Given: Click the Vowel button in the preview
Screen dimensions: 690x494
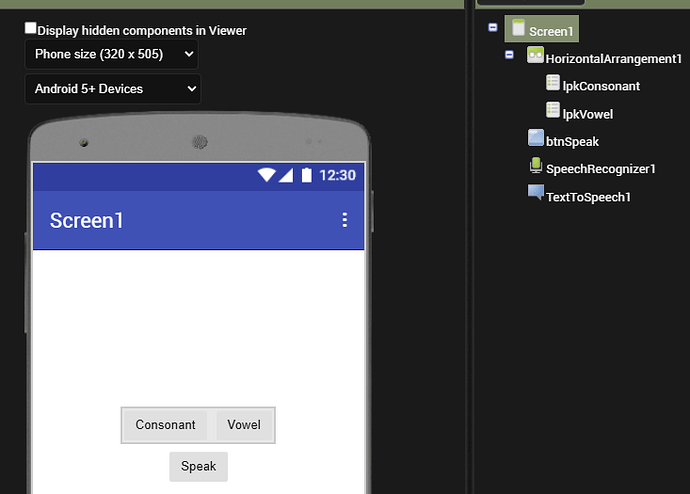Looking at the screenshot, I should 243,425.
